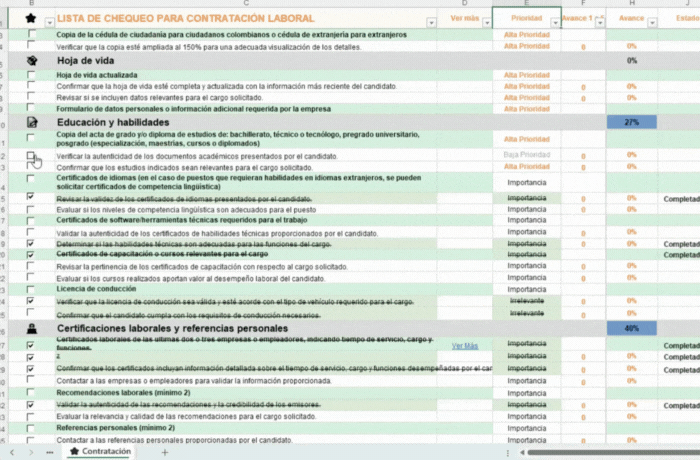
Task: Click the 40% progress bar for Certificaciones laborales
Action: point(632,328)
